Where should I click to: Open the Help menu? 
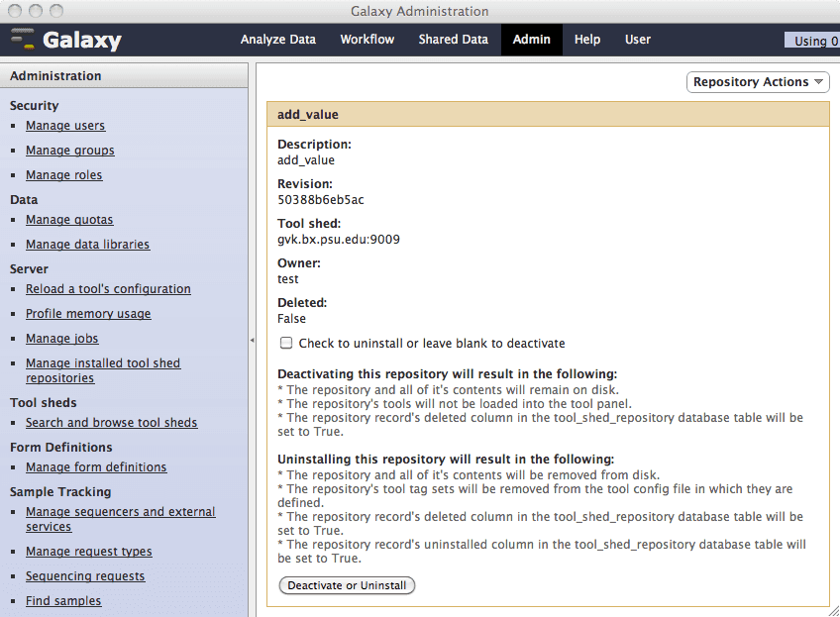(587, 40)
